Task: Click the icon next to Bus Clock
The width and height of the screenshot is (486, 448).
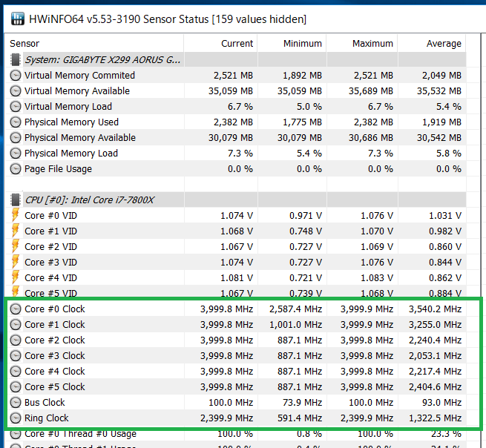Action: coord(16,403)
